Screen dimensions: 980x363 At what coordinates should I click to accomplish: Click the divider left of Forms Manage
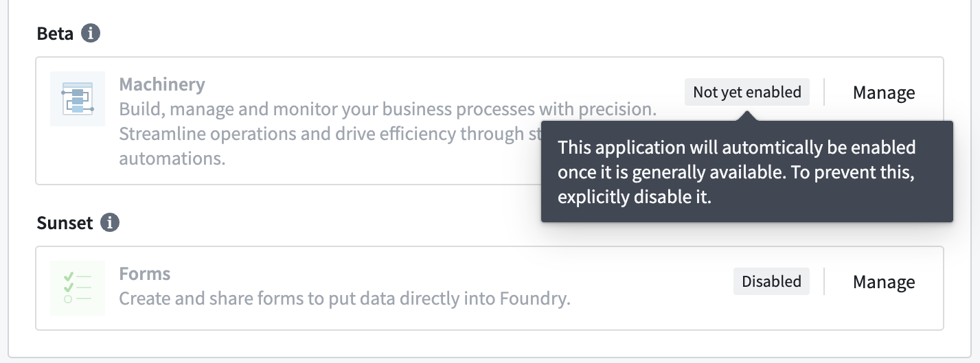click(x=824, y=281)
